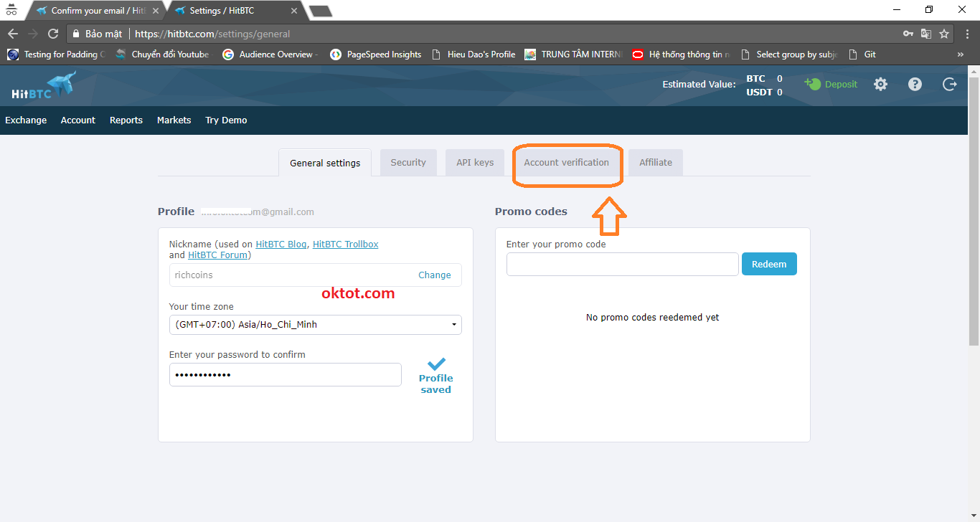Switch to the Security tab
This screenshot has width=980, height=522.
408,163
